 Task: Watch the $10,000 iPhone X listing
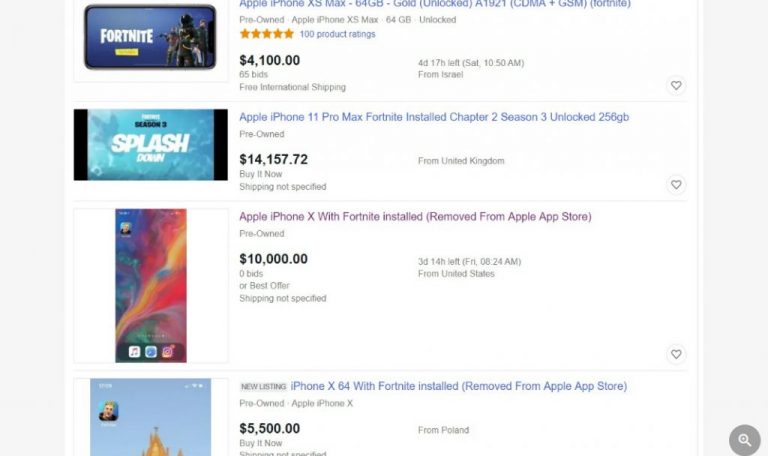point(676,354)
